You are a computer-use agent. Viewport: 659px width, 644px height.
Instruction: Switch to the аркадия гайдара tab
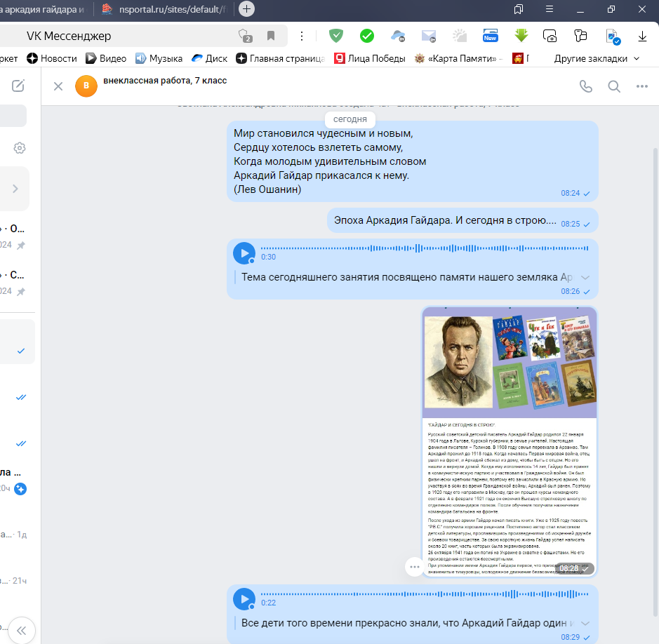click(44, 9)
